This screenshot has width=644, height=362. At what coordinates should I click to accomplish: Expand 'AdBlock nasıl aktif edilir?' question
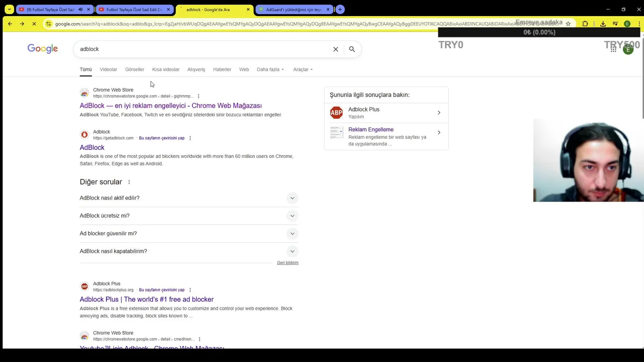click(189, 198)
